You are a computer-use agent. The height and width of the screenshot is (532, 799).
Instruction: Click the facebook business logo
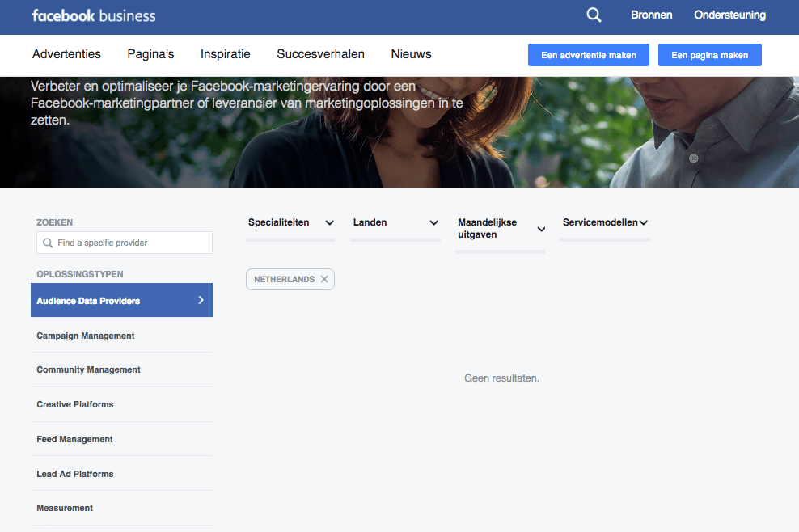(x=94, y=15)
